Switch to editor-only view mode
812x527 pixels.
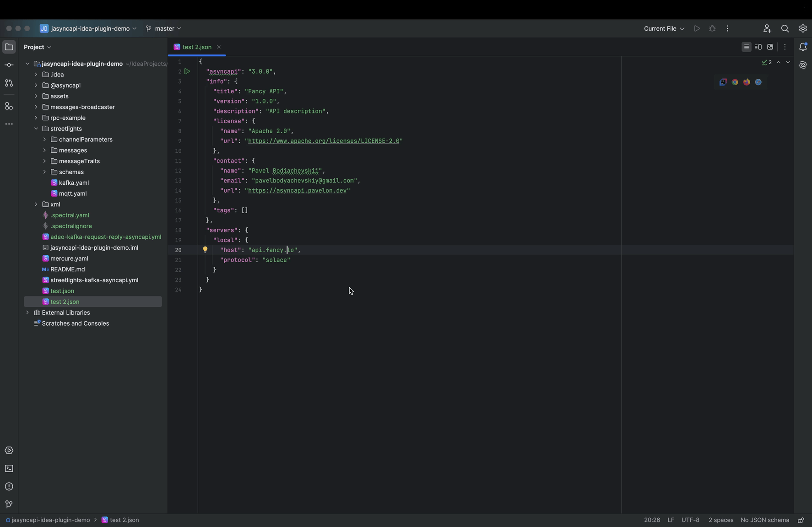point(747,47)
